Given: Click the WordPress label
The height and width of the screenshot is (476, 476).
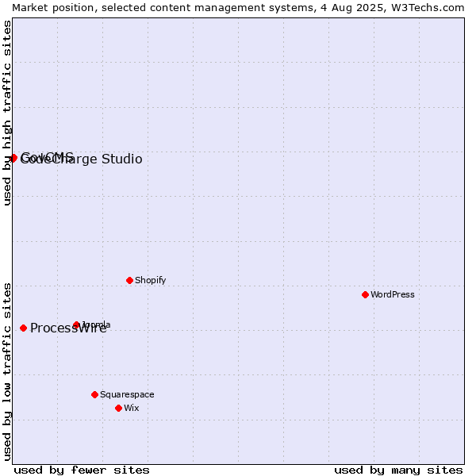Looking at the screenshot, I should pyautogui.click(x=392, y=294).
